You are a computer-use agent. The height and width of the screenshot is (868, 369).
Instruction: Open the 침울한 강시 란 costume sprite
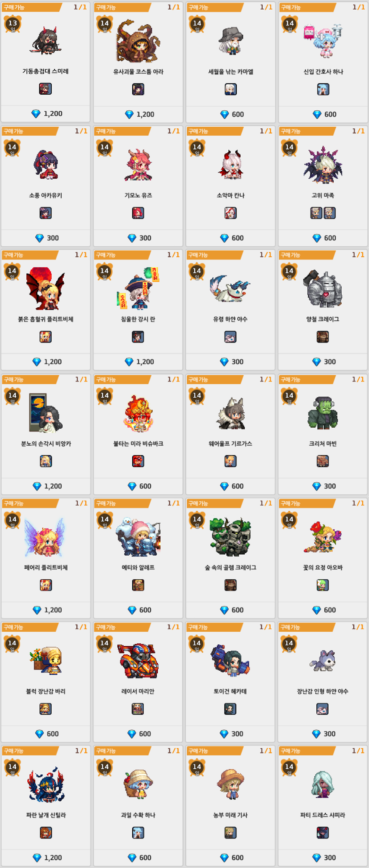[138, 289]
